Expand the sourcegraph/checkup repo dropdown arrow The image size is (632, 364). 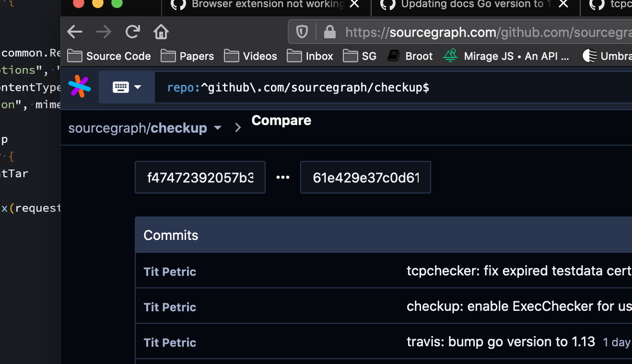[218, 128]
